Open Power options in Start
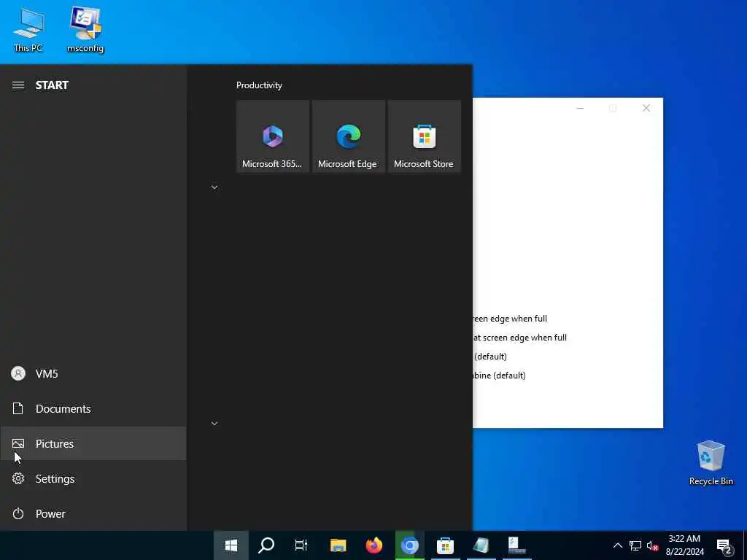This screenshot has height=560, width=747. click(x=93, y=513)
